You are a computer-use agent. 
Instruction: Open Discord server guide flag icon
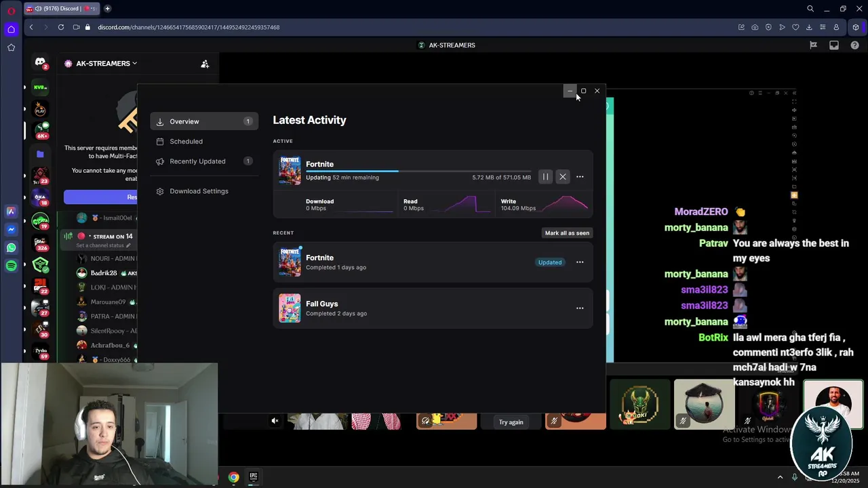(x=813, y=45)
